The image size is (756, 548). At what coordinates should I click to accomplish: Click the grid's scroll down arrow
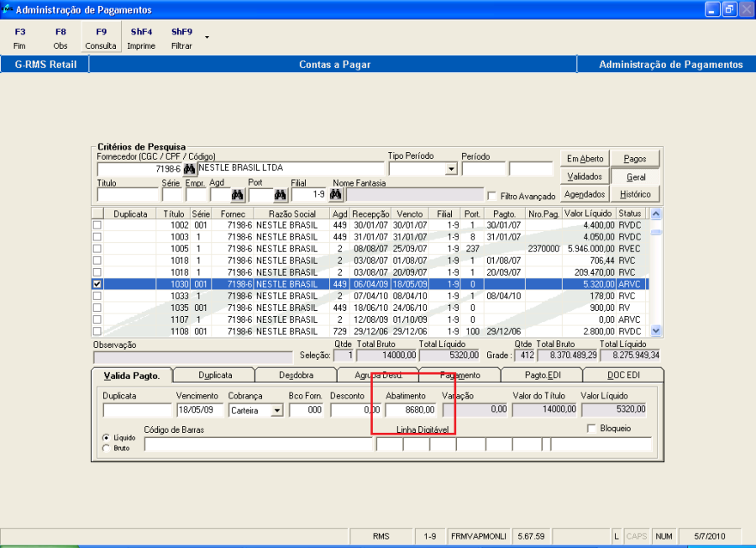tap(656, 331)
